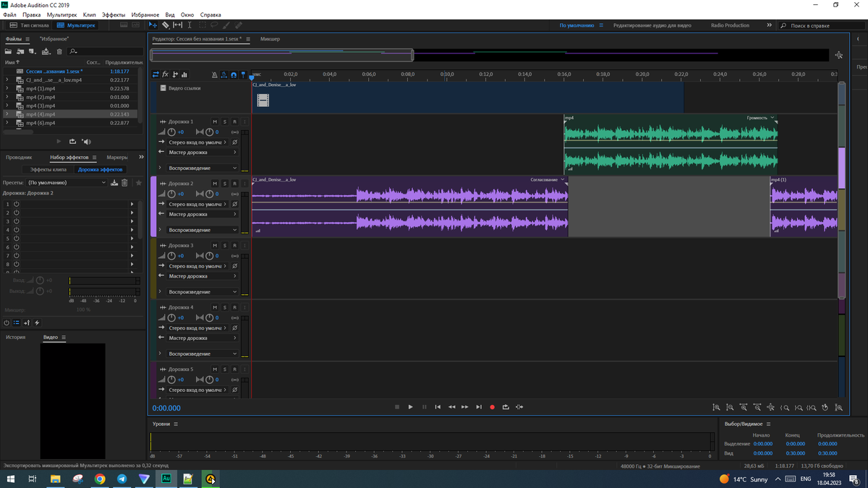This screenshot has width=868, height=488.
Task: Open Google Chrome from the taskbar
Action: [100, 479]
